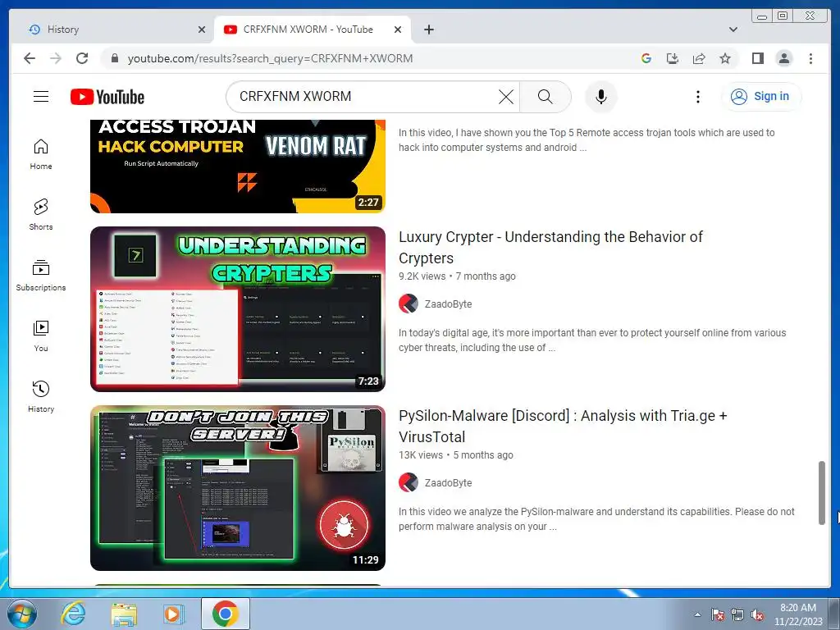Launch Internet Explorer from the taskbar

click(72, 614)
